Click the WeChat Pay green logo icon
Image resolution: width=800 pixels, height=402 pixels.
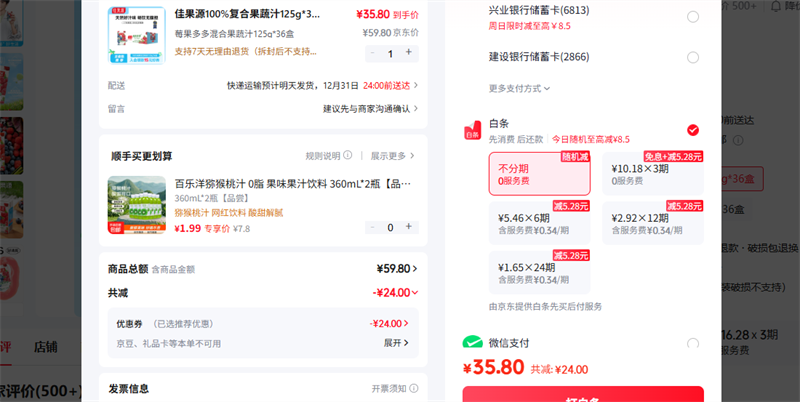[473, 344]
